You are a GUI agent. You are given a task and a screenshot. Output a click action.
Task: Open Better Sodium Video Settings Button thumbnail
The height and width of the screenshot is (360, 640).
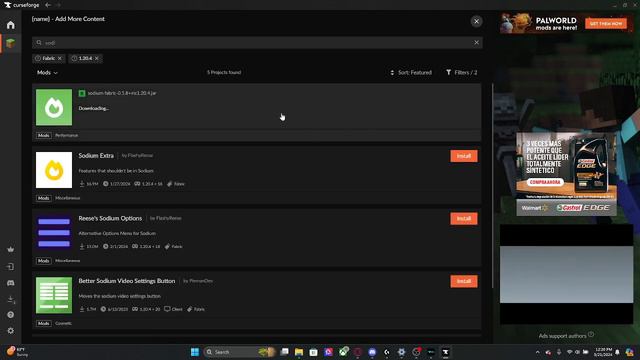pos(54,295)
